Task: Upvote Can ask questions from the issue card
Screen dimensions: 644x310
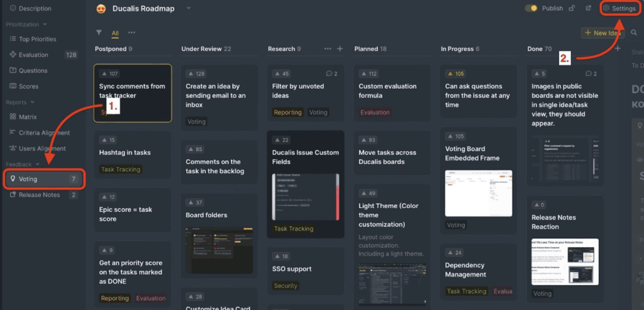Action: pos(455,74)
